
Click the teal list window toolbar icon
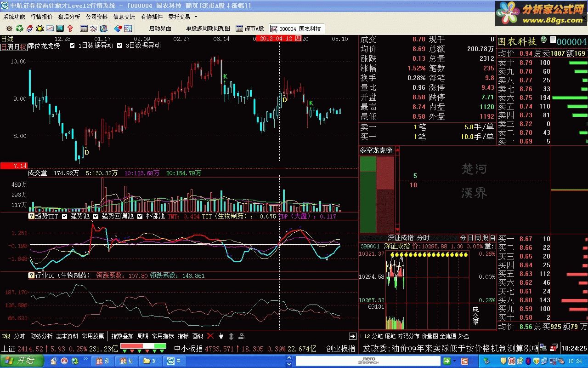[60, 29]
